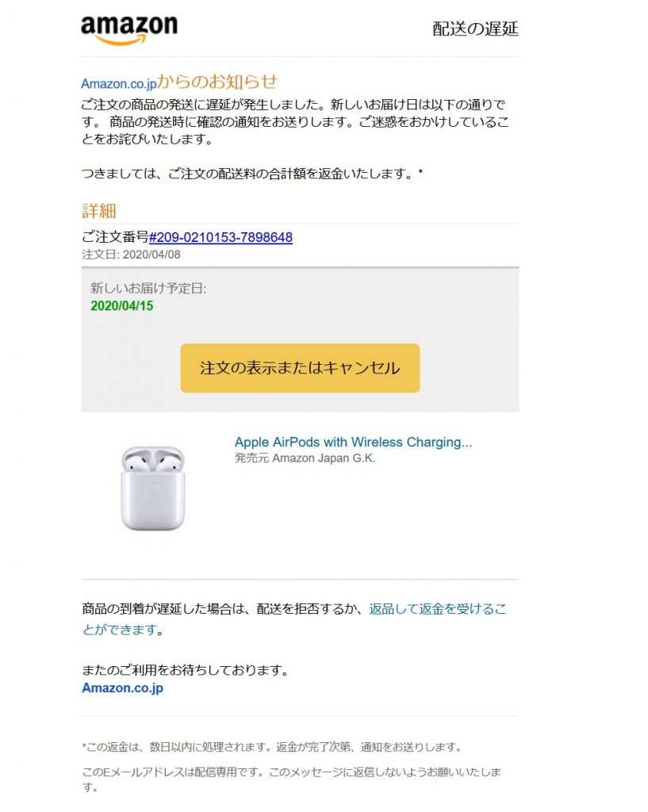Click the 注文日: 2020/04/08 text
This screenshot has height=812, width=648.
(131, 255)
